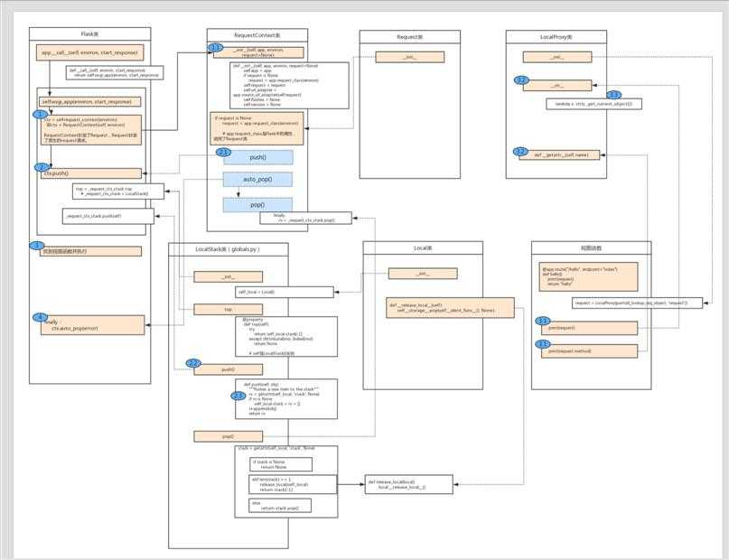The height and width of the screenshot is (560, 729).
Task: Click the Local class title header
Action: coord(423,248)
